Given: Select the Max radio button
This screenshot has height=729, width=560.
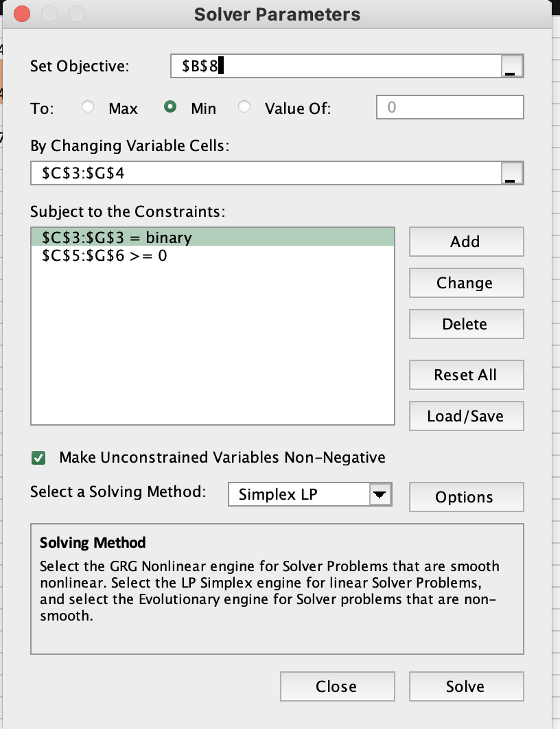Looking at the screenshot, I should (87, 108).
